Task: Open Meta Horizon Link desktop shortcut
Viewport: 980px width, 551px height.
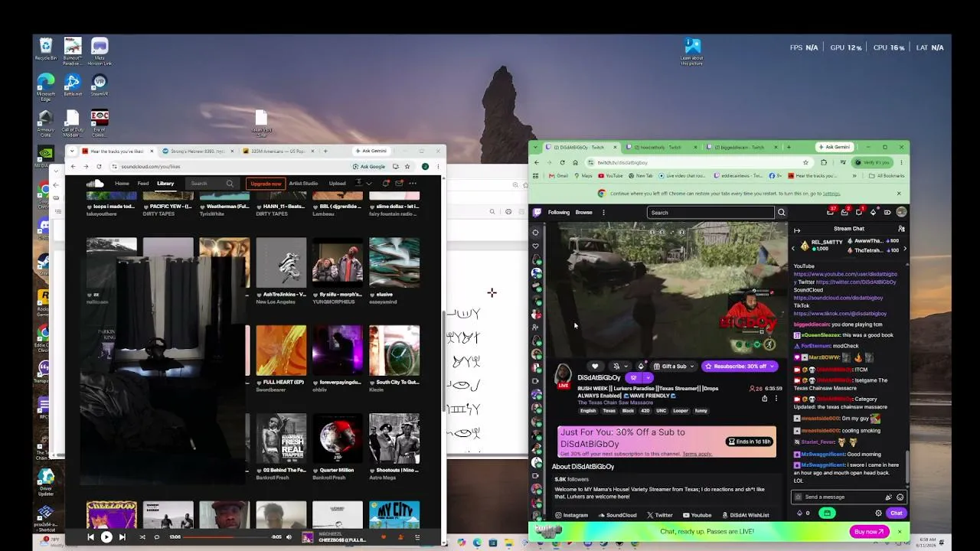Action: click(100, 51)
